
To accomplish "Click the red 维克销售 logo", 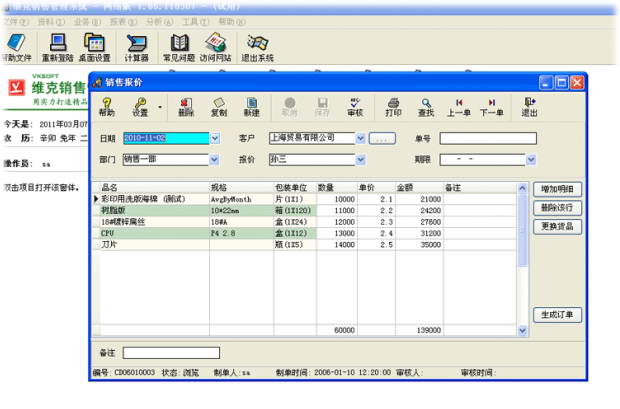I will 17,87.
